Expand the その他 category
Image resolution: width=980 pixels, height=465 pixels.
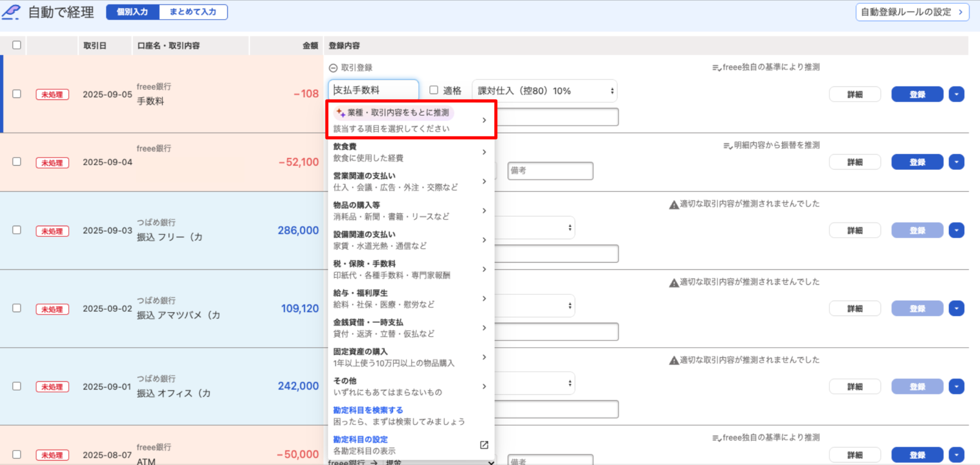pos(411,387)
